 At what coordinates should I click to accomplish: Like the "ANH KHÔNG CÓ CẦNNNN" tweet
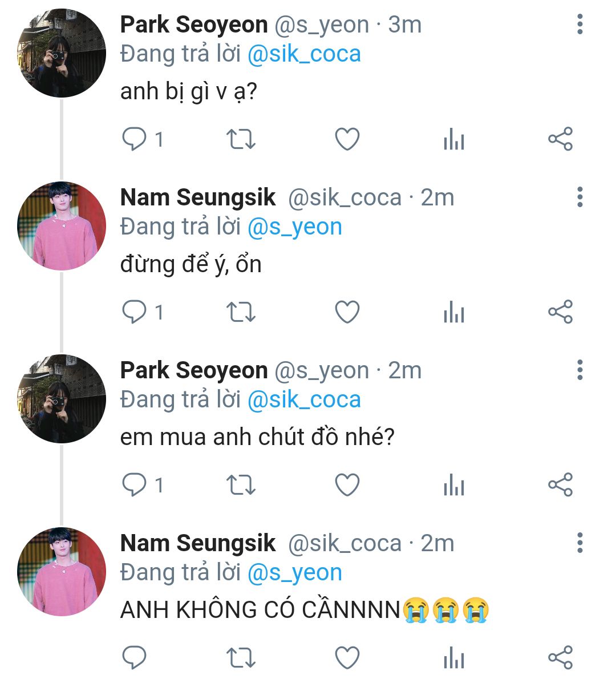pyautogui.click(x=347, y=657)
